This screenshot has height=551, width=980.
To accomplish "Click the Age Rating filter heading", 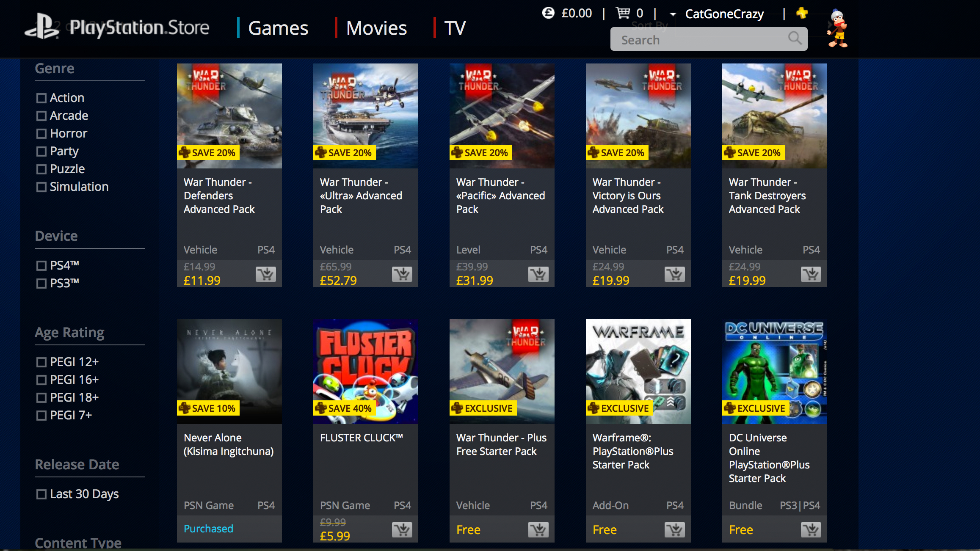I will [69, 333].
